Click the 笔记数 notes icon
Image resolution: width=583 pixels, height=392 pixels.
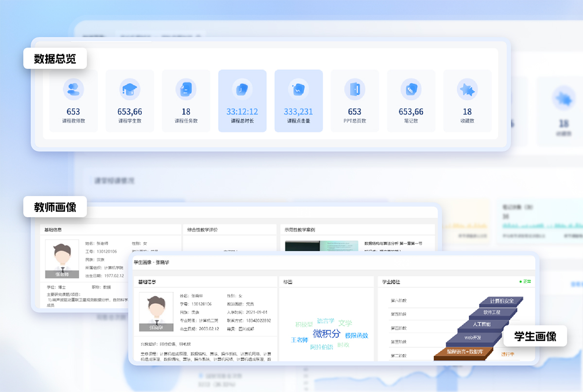(x=411, y=89)
